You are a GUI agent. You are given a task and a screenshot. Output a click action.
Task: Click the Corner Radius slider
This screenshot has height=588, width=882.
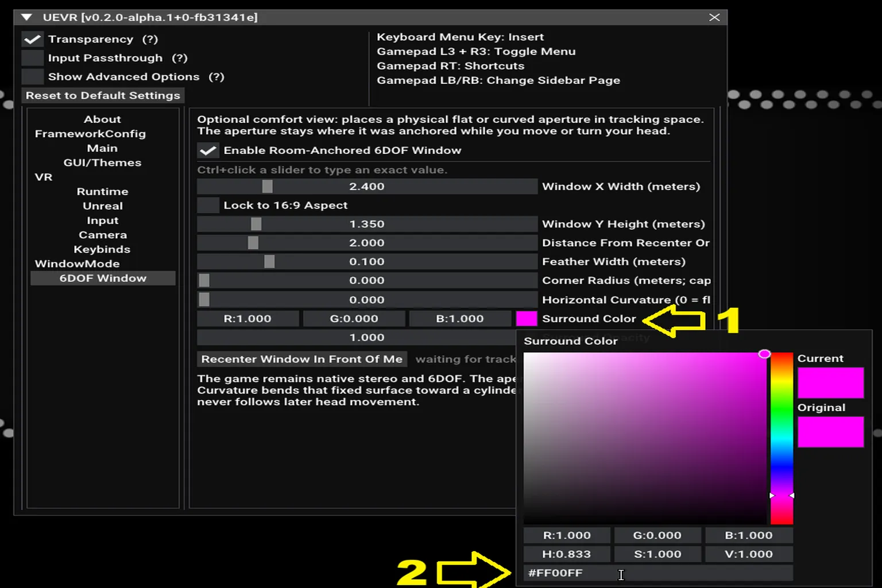coord(367,281)
